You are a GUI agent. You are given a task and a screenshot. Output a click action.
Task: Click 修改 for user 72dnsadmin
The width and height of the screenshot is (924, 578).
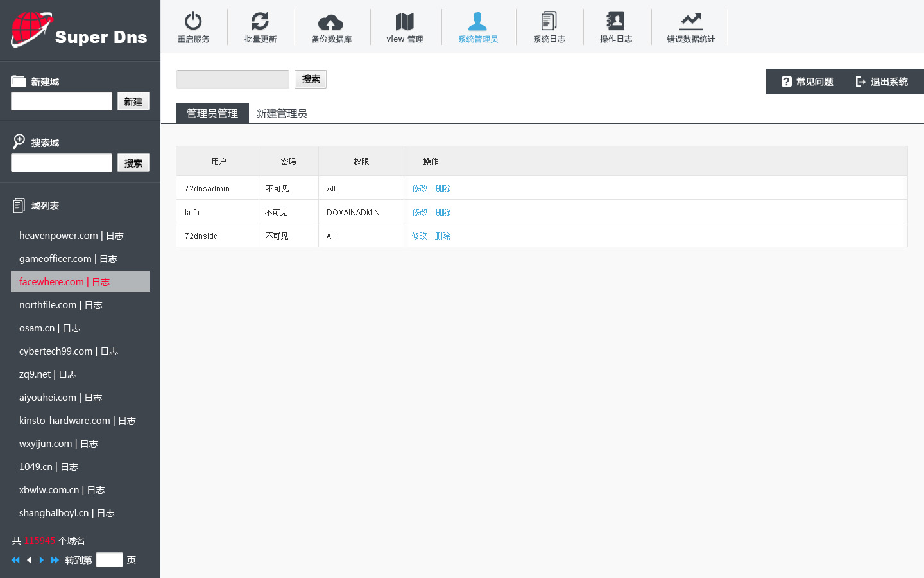click(x=420, y=188)
